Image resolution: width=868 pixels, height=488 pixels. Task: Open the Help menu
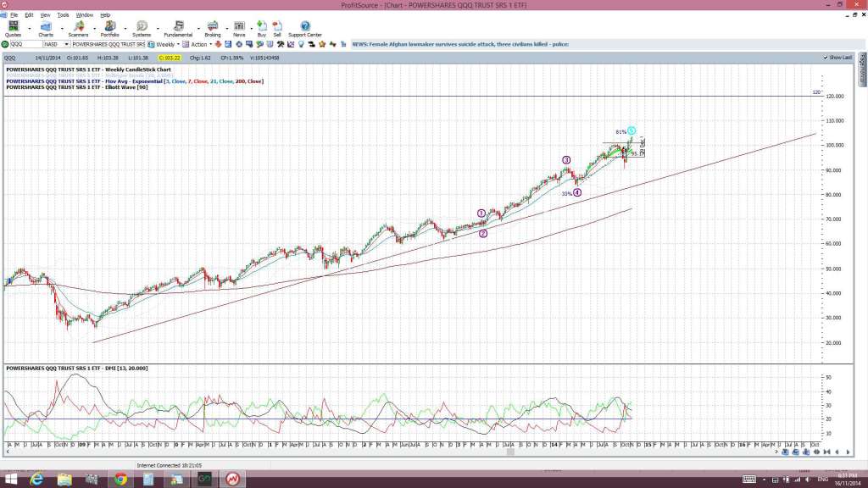(105, 15)
